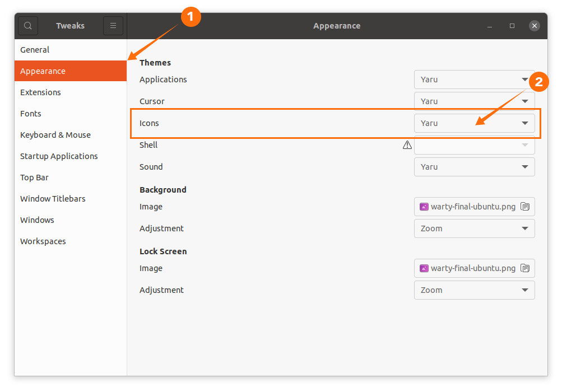The image size is (562, 392).
Task: Click the Background image purple thumbnail icon
Action: pos(424,207)
